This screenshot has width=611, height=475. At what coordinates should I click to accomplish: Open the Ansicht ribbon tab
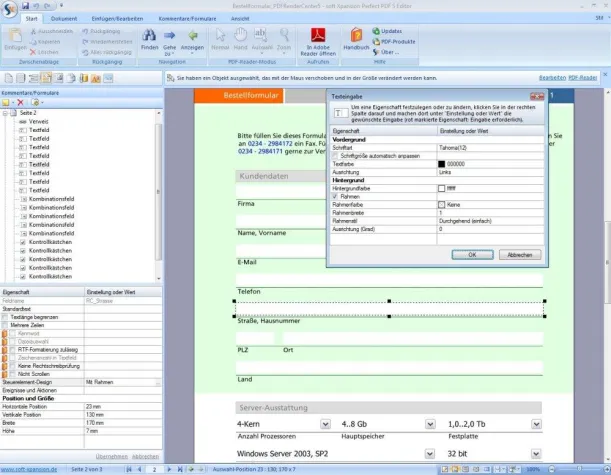(240, 19)
